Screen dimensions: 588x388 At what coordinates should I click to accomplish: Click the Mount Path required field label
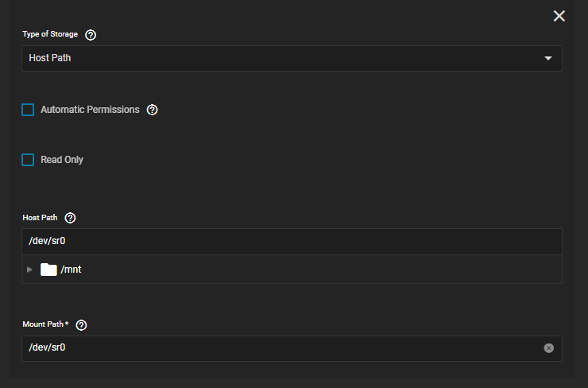[45, 324]
